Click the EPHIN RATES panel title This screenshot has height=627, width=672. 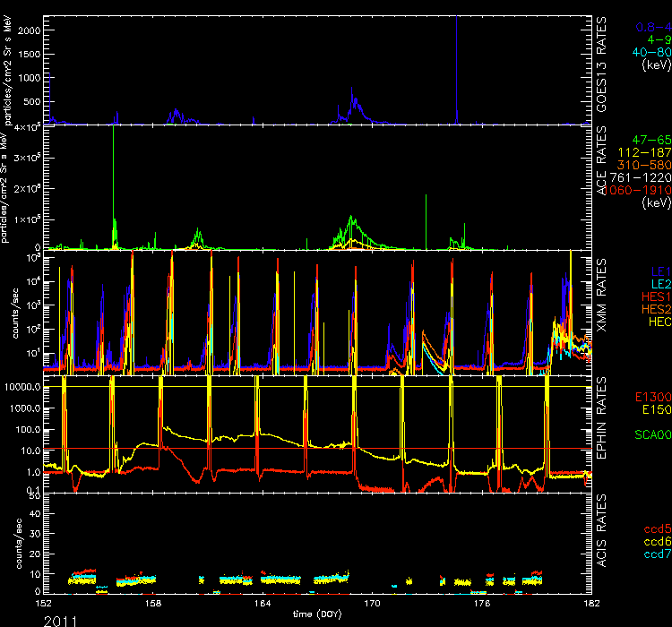click(x=605, y=428)
